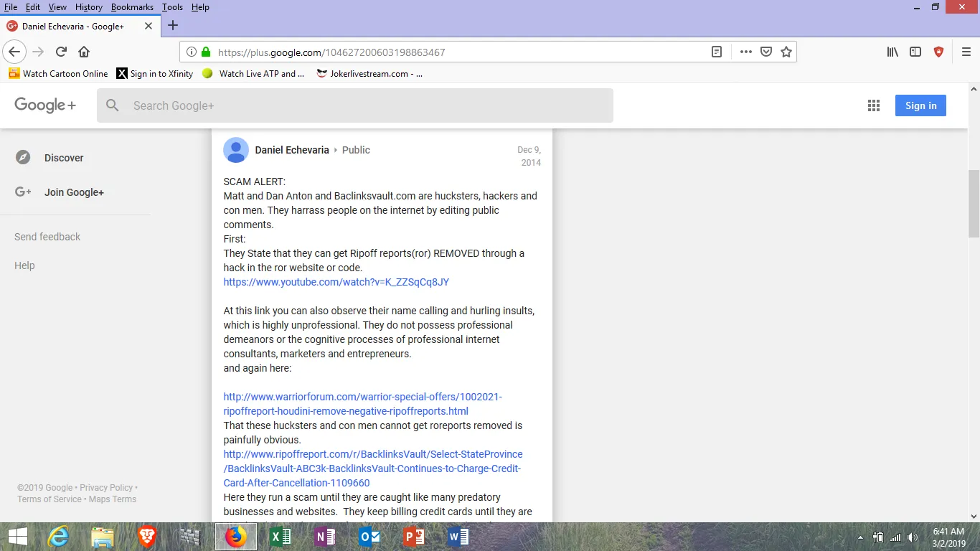Click Join Google+ in sidebar
Screen dimensions: 980x551
75,192
